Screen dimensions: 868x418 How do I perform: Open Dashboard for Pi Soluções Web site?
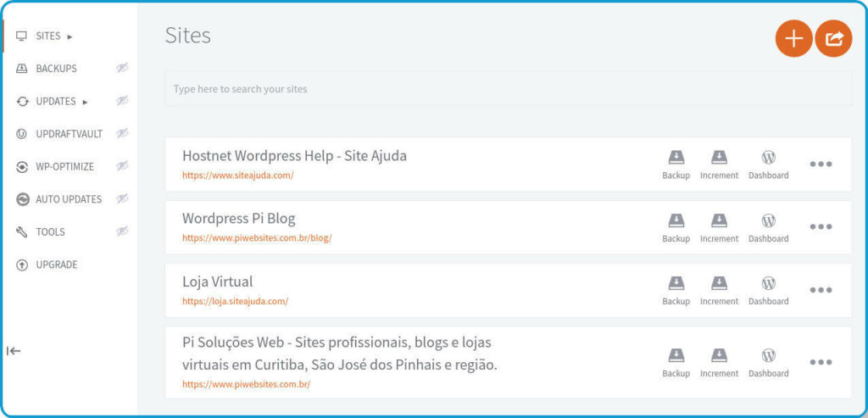(x=768, y=363)
